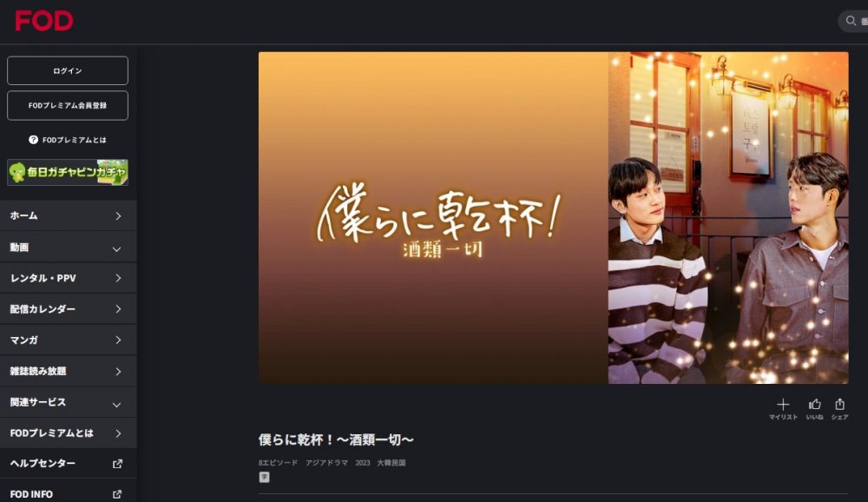The height and width of the screenshot is (502, 868).
Task: Select レンタル・PPV in the sidebar
Action: (69, 278)
